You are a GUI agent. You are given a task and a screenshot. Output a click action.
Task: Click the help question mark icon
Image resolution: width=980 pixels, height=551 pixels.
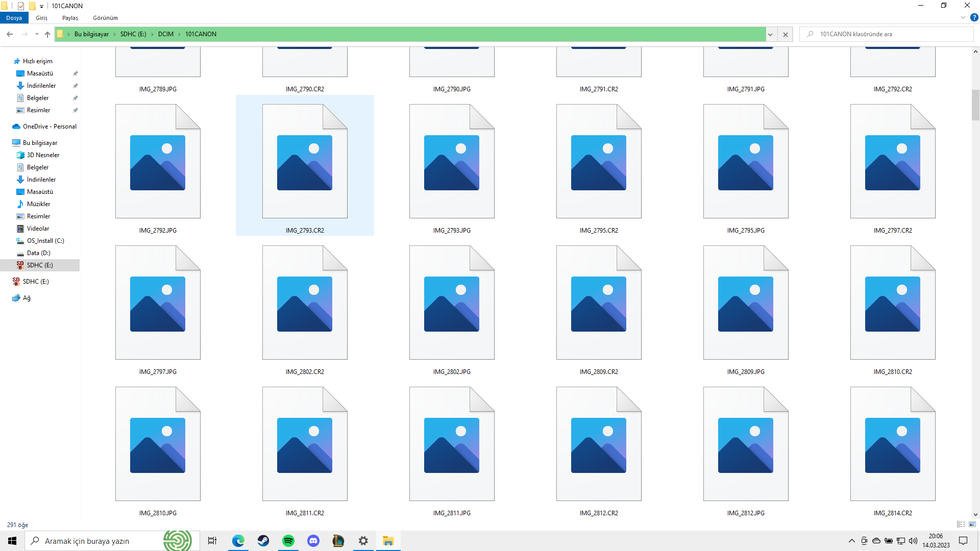[x=974, y=17]
